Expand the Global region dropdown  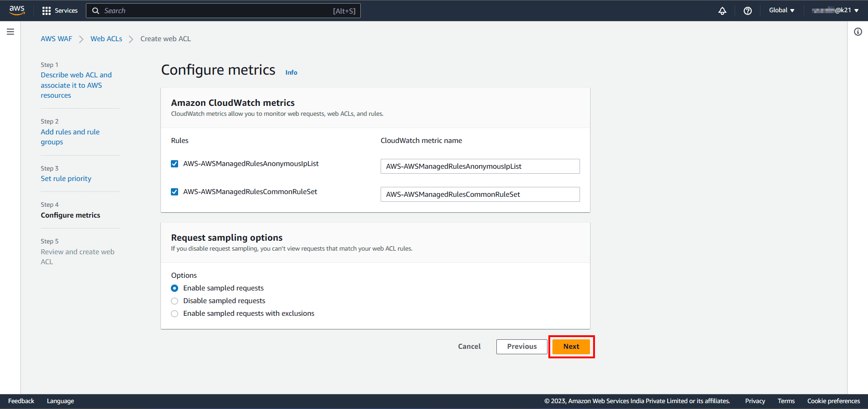pos(781,10)
